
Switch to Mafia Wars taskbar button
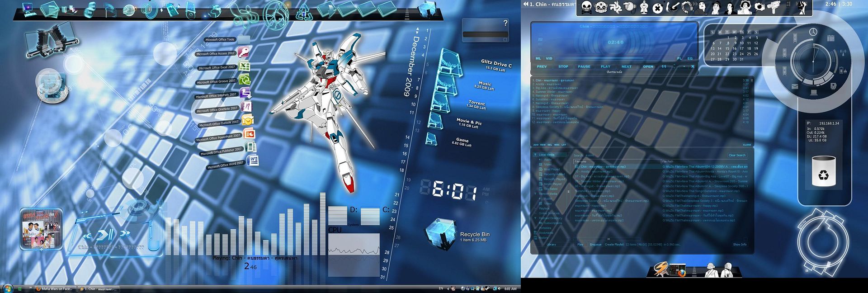pyautogui.click(x=54, y=288)
